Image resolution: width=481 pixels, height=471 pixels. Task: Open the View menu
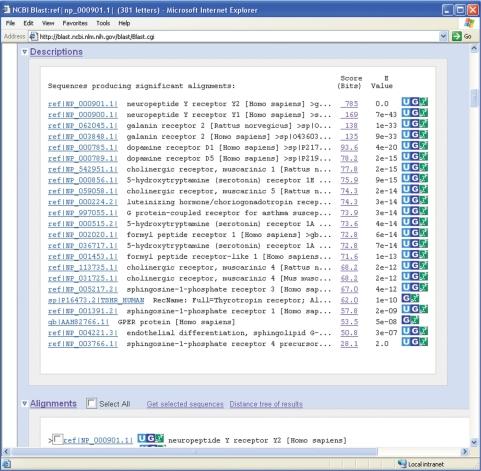(x=48, y=23)
